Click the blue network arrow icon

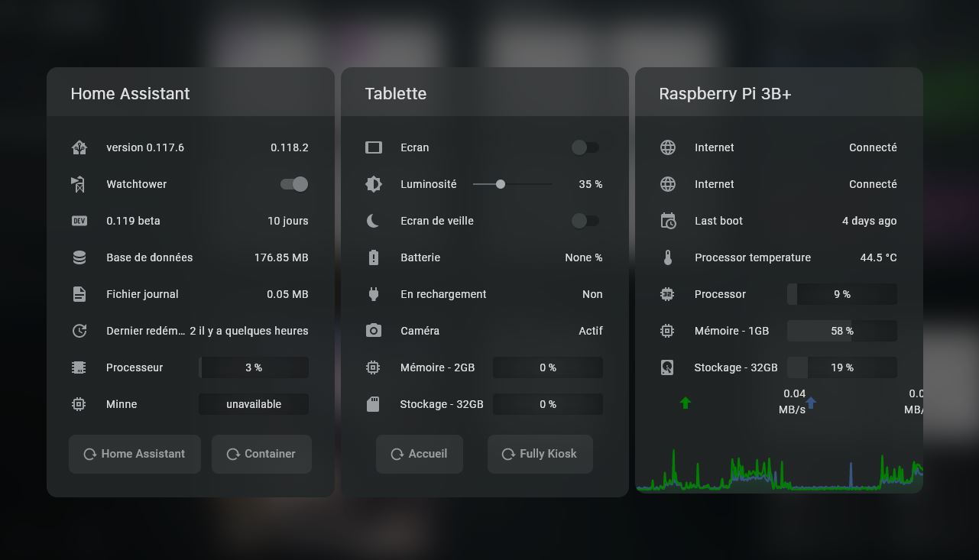tap(811, 403)
